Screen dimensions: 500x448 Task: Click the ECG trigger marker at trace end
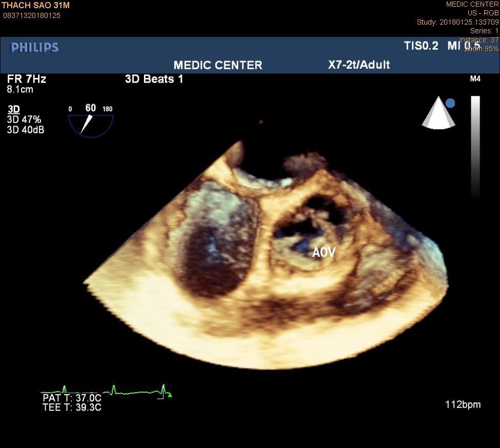pos(170,395)
